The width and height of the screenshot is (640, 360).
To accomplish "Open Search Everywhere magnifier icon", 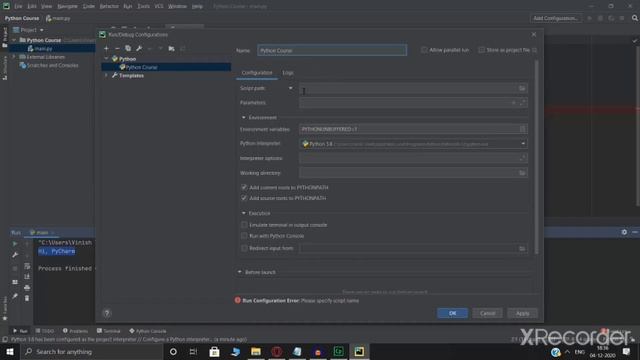I will [635, 18].
